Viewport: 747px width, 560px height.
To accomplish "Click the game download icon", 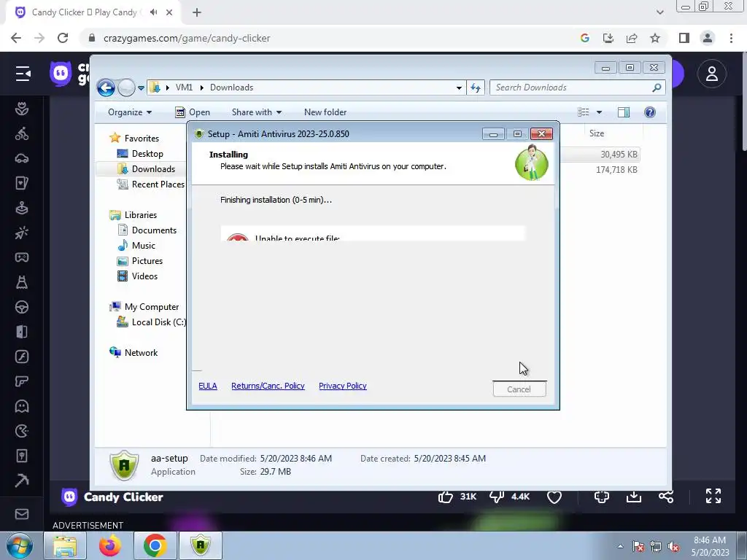I will 634,497.
